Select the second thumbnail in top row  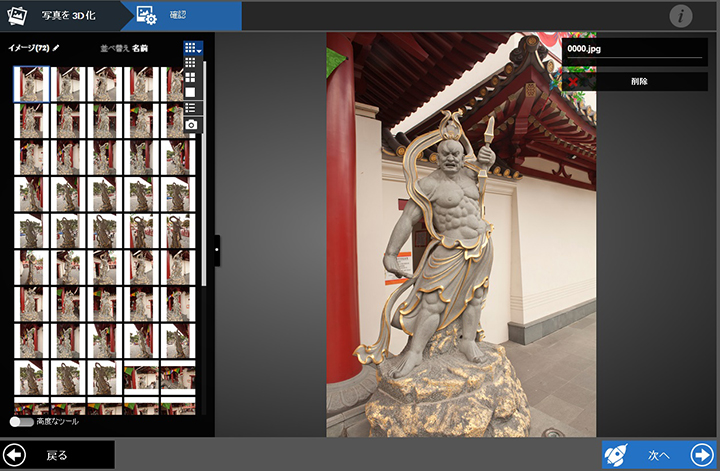[68, 84]
